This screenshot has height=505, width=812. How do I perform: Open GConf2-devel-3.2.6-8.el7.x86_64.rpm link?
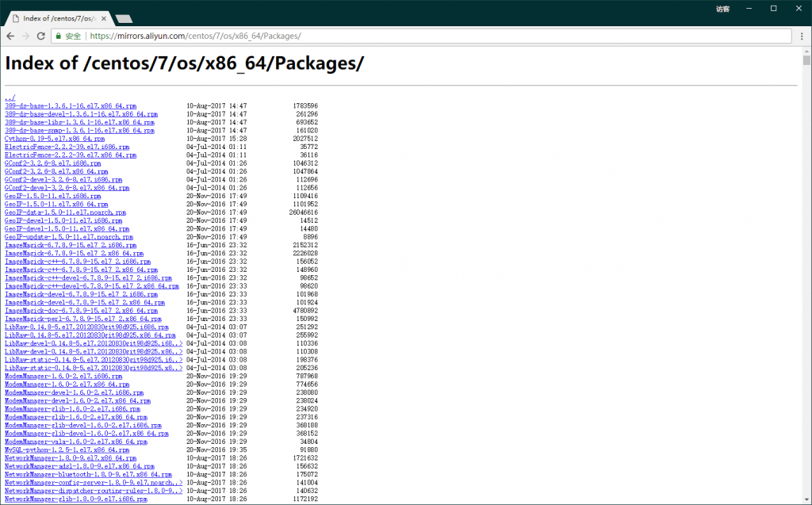(67, 188)
